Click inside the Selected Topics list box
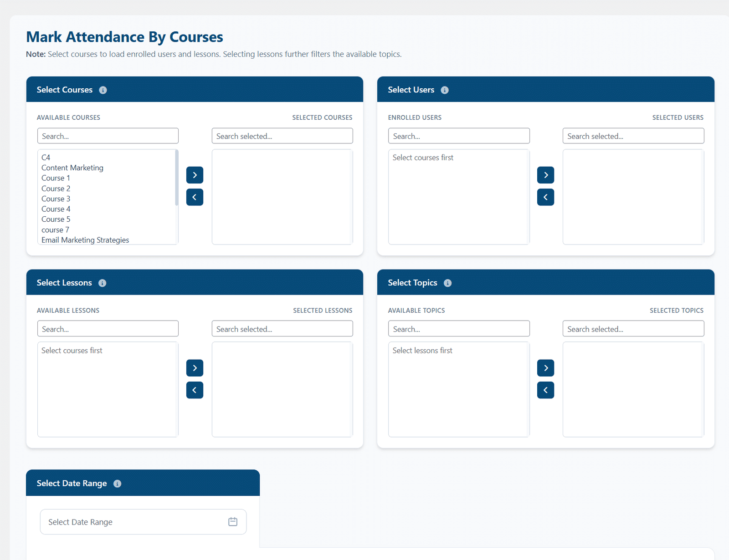Image resolution: width=729 pixels, height=560 pixels. click(x=633, y=390)
